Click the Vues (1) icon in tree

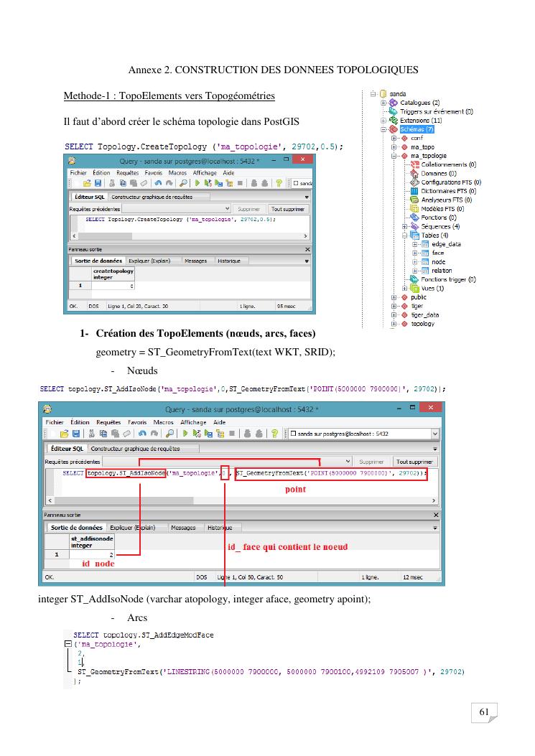coord(414,289)
